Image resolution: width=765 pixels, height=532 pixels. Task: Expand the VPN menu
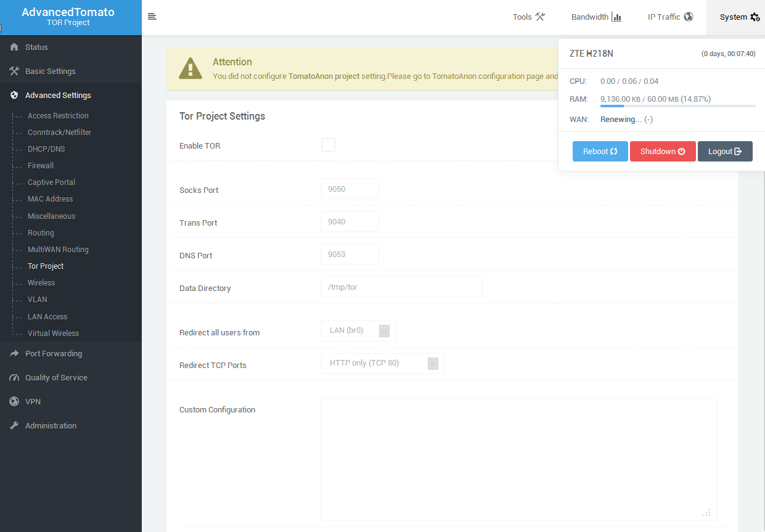pos(71,401)
